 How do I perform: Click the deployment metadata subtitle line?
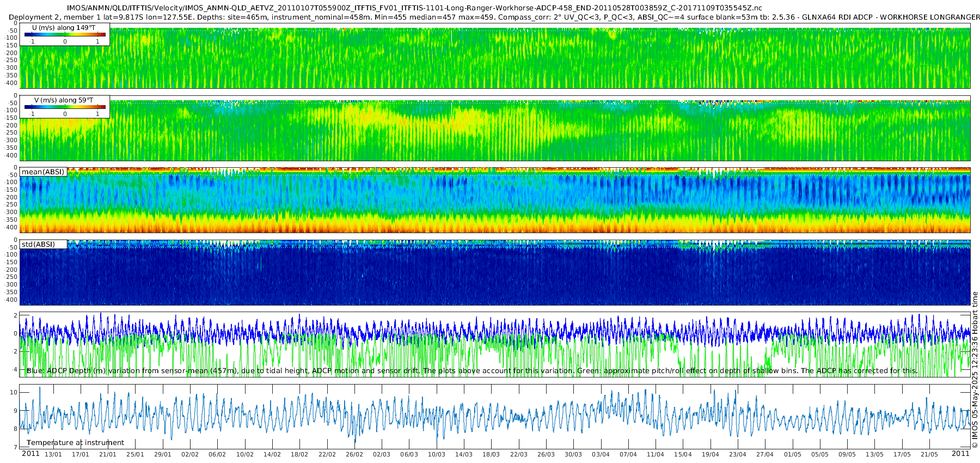(x=494, y=17)
